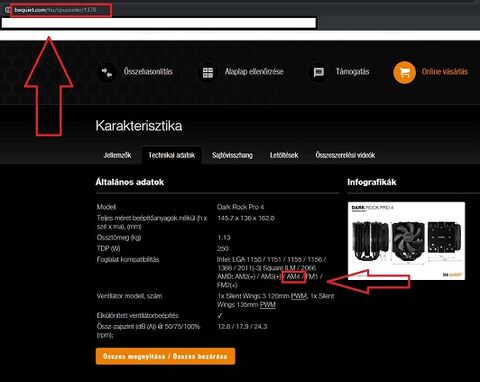Click the site info icon in address bar
This screenshot has height=382, width=480.
click(x=7, y=10)
